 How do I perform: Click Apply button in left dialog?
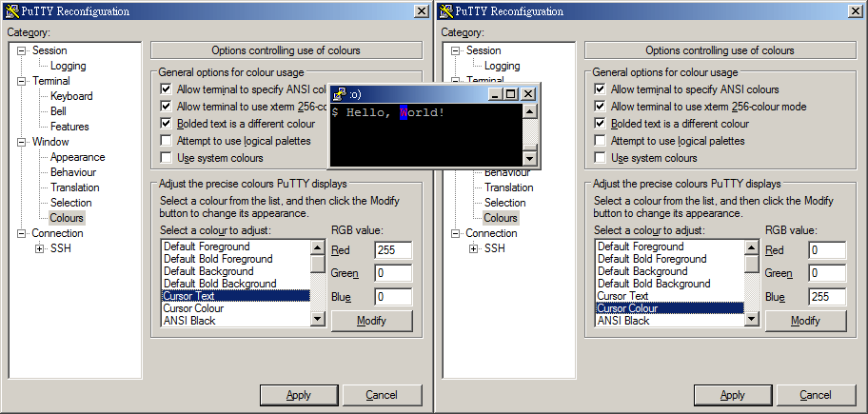coord(299,395)
